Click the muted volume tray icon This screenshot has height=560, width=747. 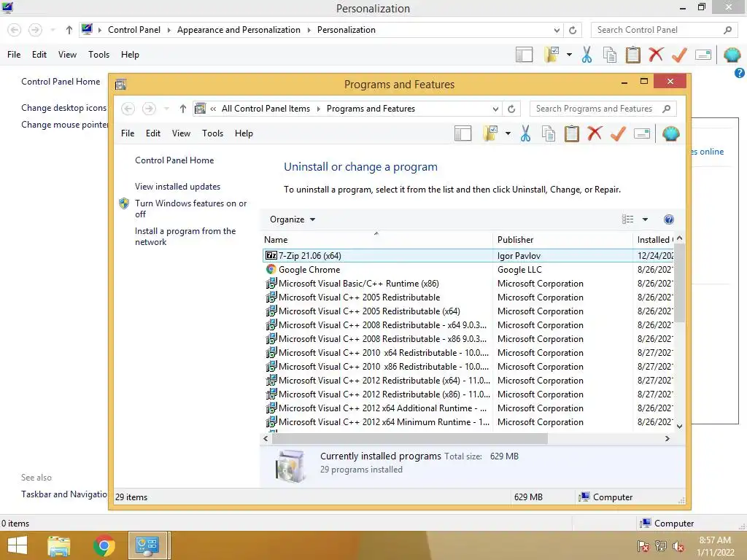pyautogui.click(x=678, y=546)
